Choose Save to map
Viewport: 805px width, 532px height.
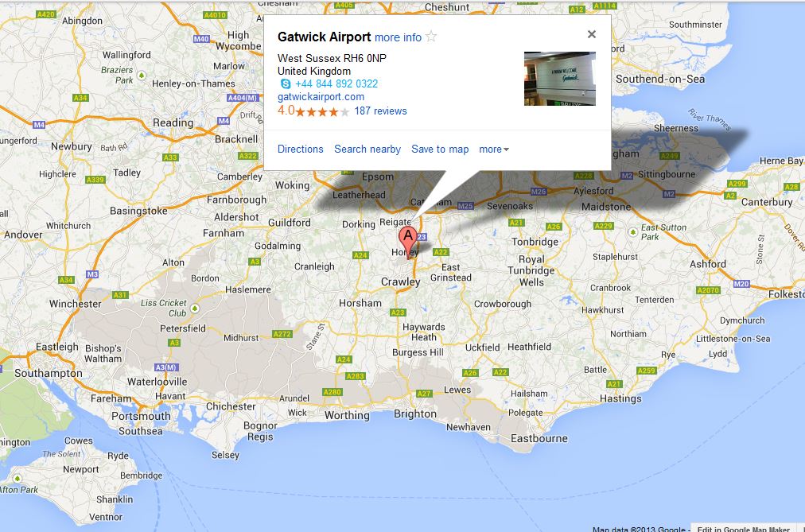440,150
